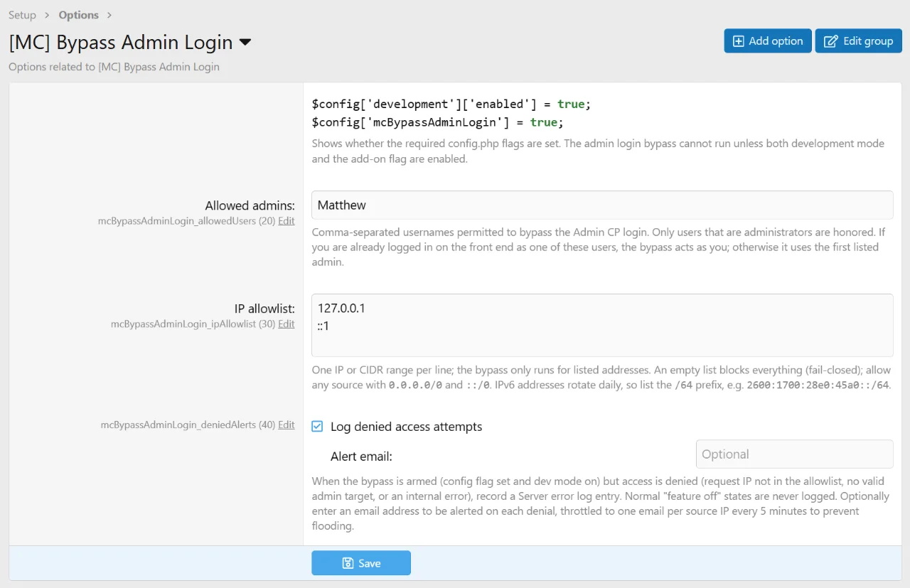Focus the Alert email Optional field

794,454
